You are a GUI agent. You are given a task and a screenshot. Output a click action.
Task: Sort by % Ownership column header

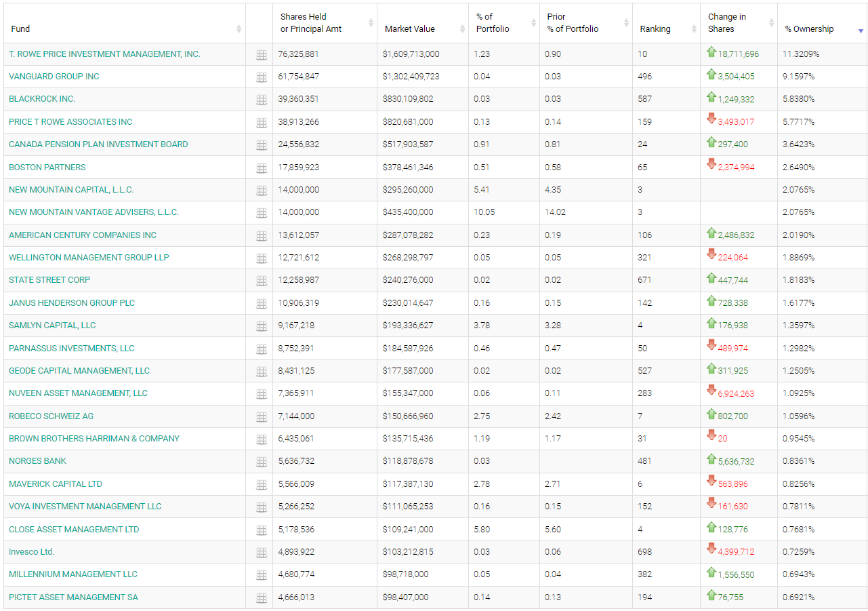click(x=823, y=23)
